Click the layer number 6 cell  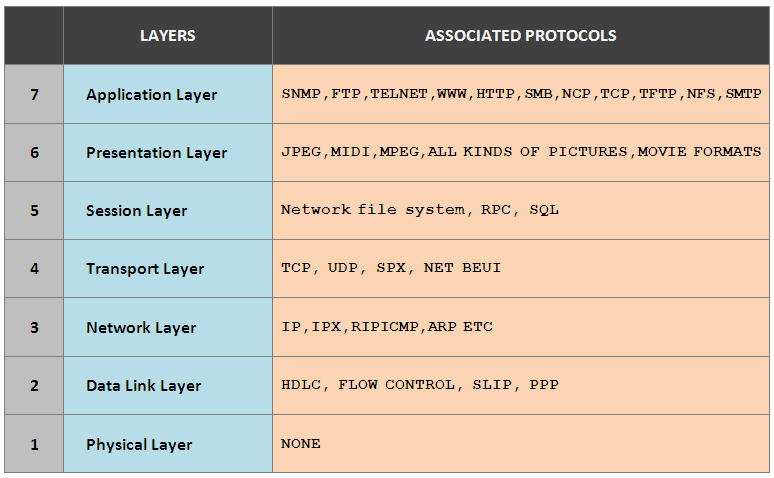click(34, 153)
